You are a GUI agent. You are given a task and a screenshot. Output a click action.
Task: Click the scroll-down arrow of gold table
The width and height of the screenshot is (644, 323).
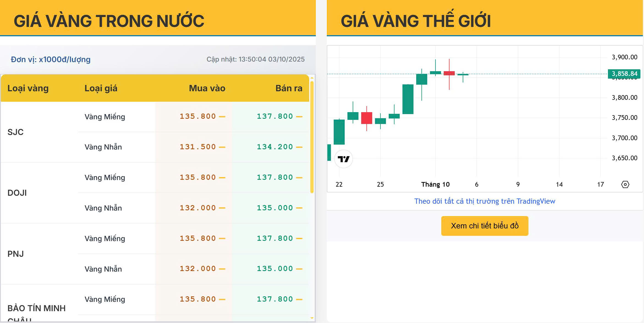(x=312, y=318)
